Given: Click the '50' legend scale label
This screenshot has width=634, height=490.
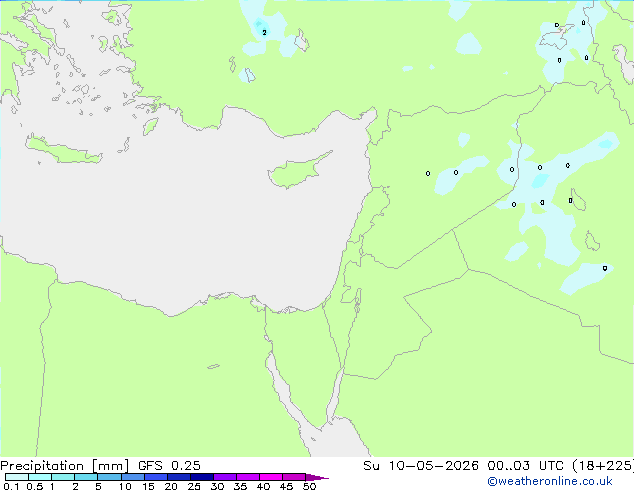Looking at the screenshot, I should [309, 486].
